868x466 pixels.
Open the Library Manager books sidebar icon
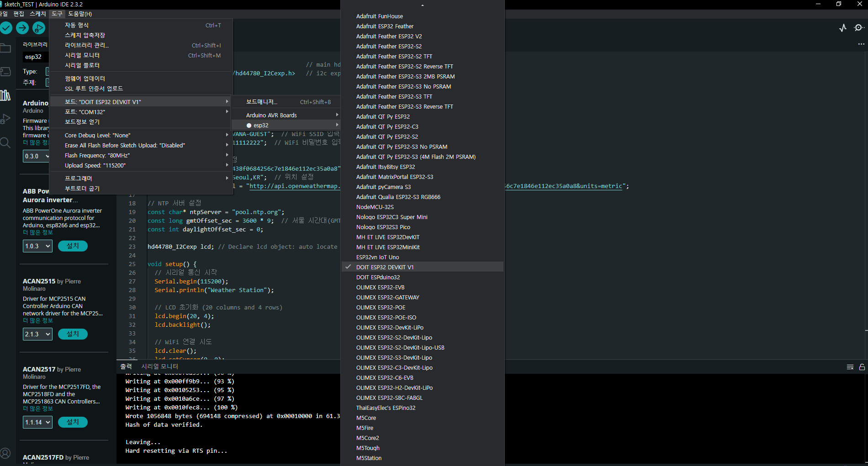click(5, 95)
